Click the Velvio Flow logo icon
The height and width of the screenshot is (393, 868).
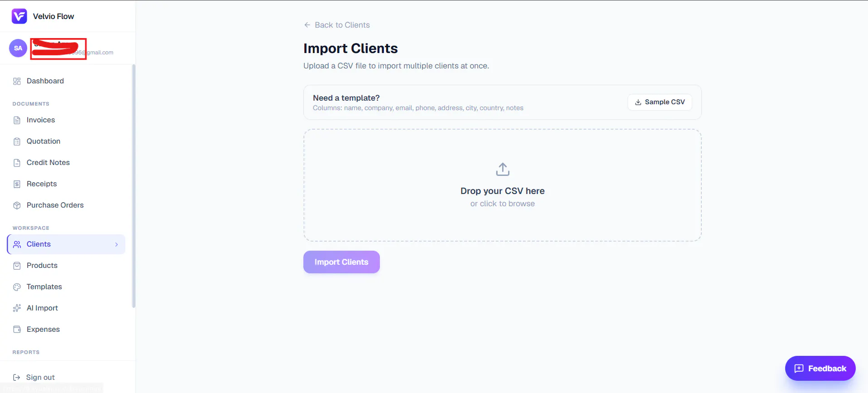click(x=19, y=16)
